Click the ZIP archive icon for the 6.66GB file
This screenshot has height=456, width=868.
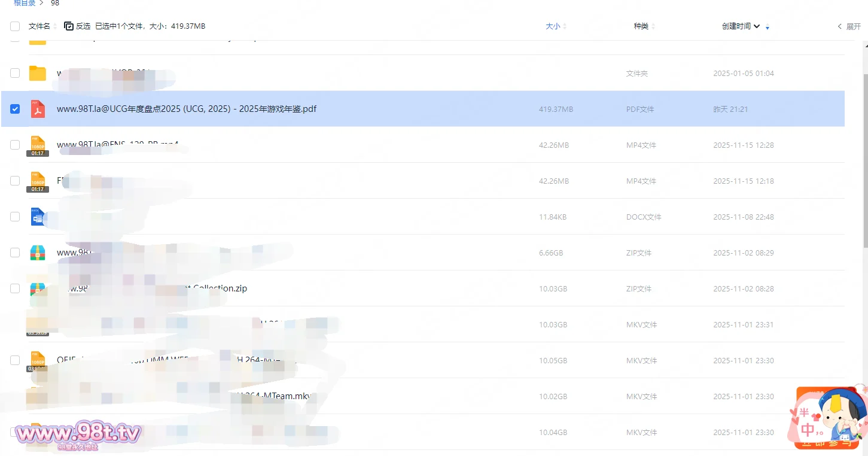pos(38,253)
